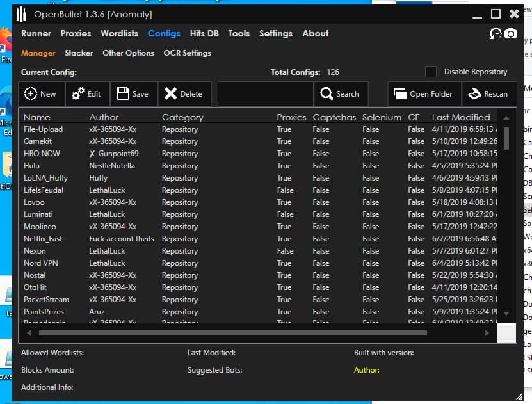The width and height of the screenshot is (532, 404).
Task: Click the Delete X icon
Action: [171, 93]
